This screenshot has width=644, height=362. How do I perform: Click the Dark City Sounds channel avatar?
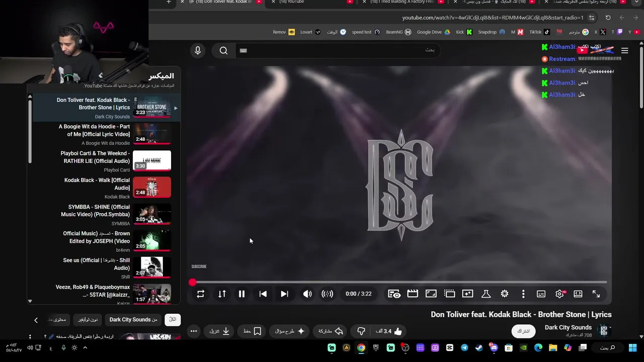coord(604,330)
